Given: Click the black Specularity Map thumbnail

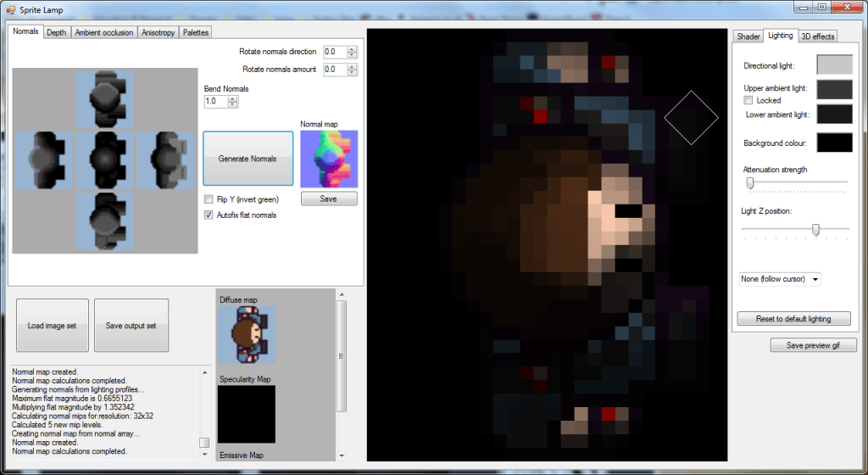Looking at the screenshot, I should pos(247,414).
